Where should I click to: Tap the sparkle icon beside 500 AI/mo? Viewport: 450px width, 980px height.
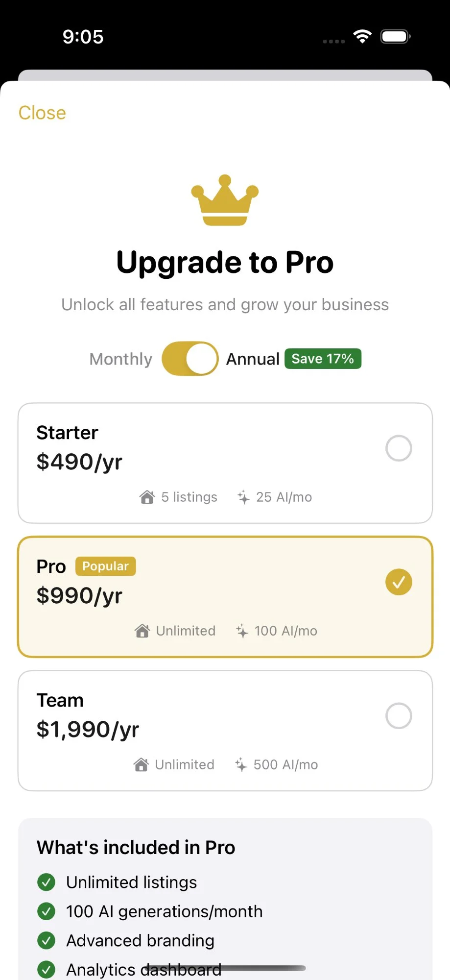click(x=241, y=764)
